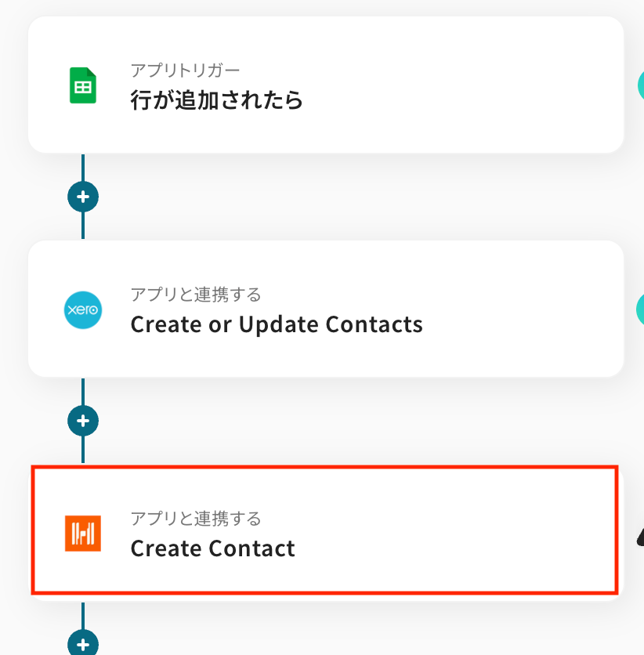Image resolution: width=644 pixels, height=655 pixels.
Task: Click teal status circle on trigger card
Action: [641, 85]
